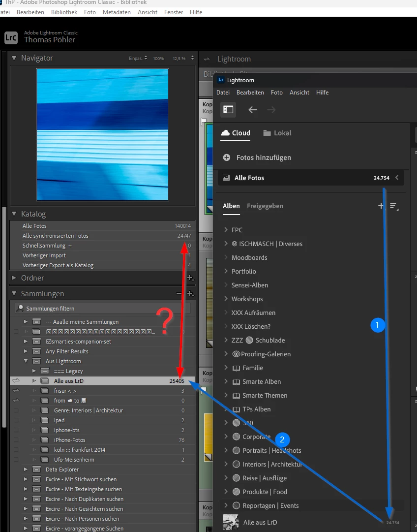Click Fotos hinzufügen button
Image resolution: width=417 pixels, height=532 pixels.
click(x=257, y=157)
